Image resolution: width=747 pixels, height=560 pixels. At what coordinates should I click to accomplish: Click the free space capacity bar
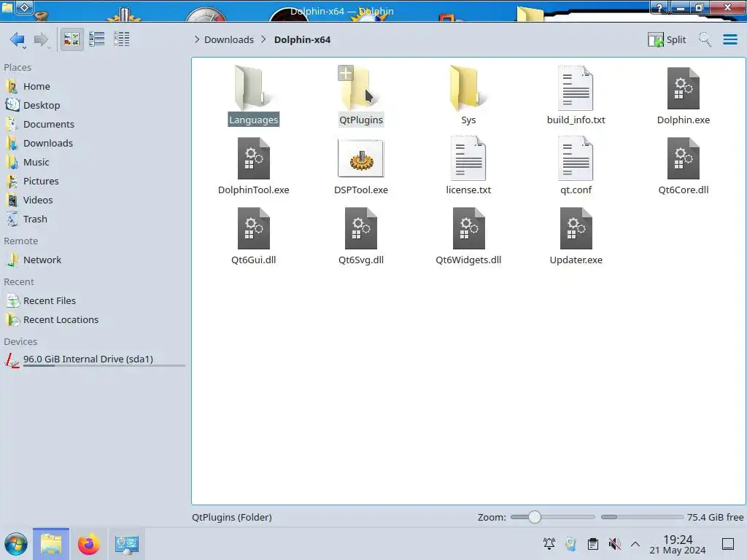coord(642,517)
